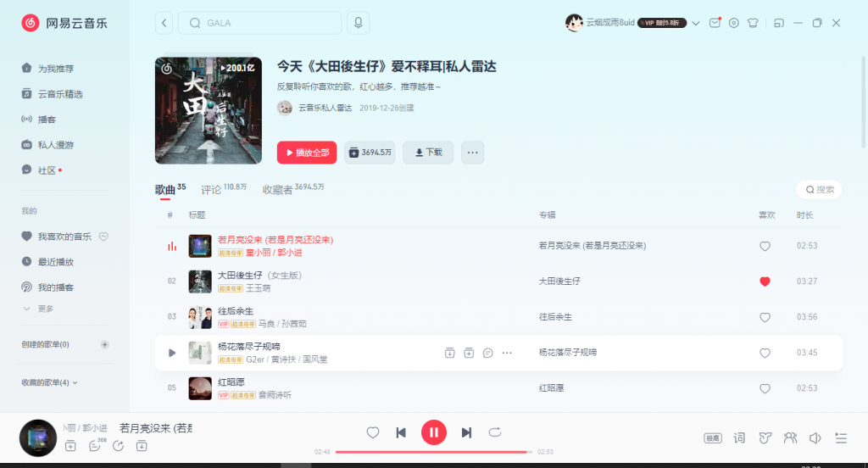Open the 大田后生仔 playlist cover image
Screen dimensions: 868x468
pyautogui.click(x=209, y=111)
